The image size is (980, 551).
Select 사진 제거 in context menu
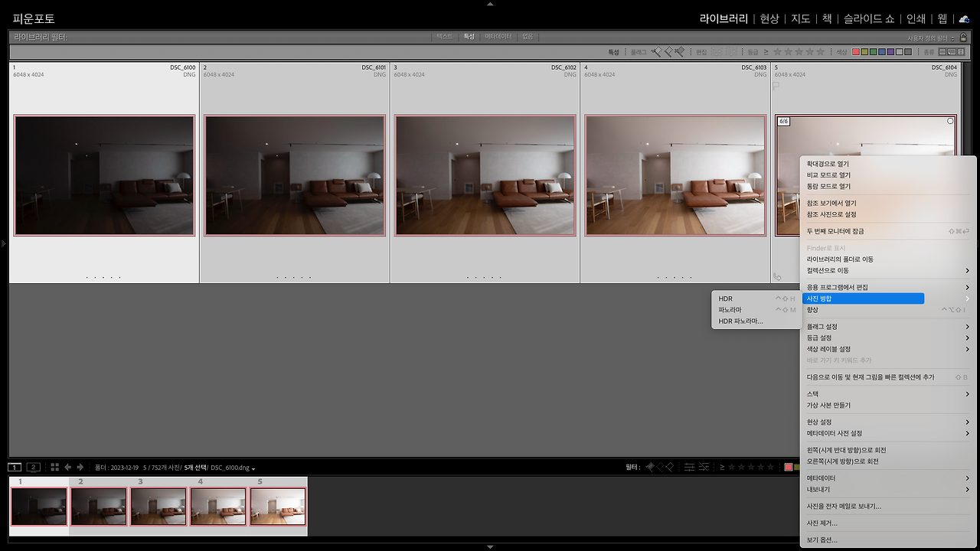coord(888,523)
